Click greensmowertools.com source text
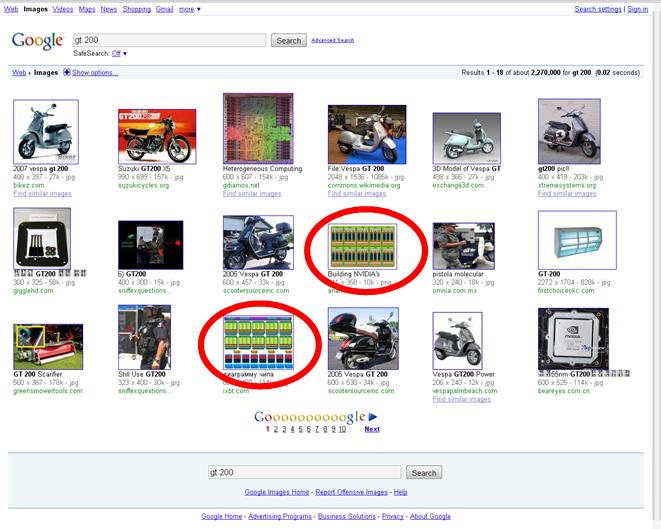Screen dimensions: 661x529 point(48,391)
